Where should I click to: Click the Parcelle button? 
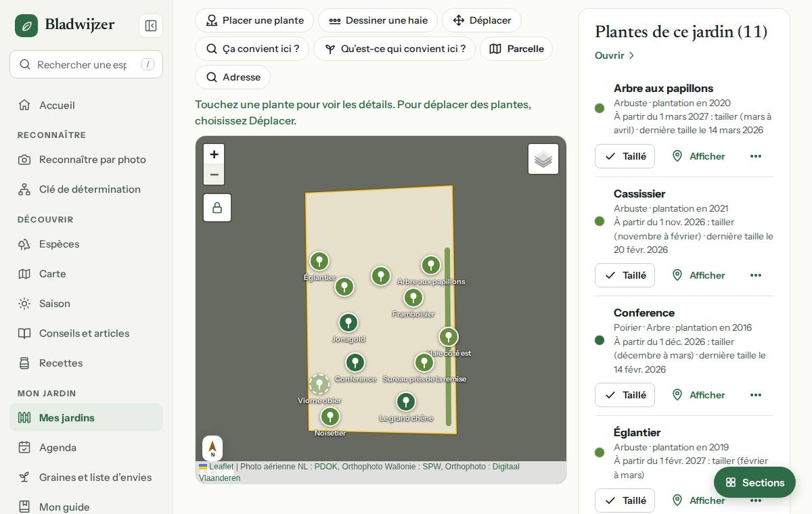pos(516,49)
